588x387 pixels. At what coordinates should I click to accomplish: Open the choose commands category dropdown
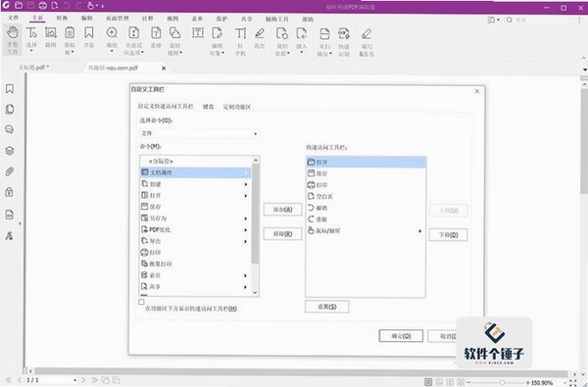click(x=200, y=133)
